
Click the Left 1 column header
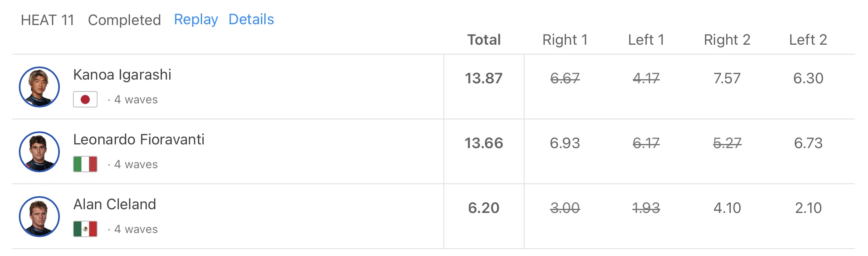tap(646, 40)
